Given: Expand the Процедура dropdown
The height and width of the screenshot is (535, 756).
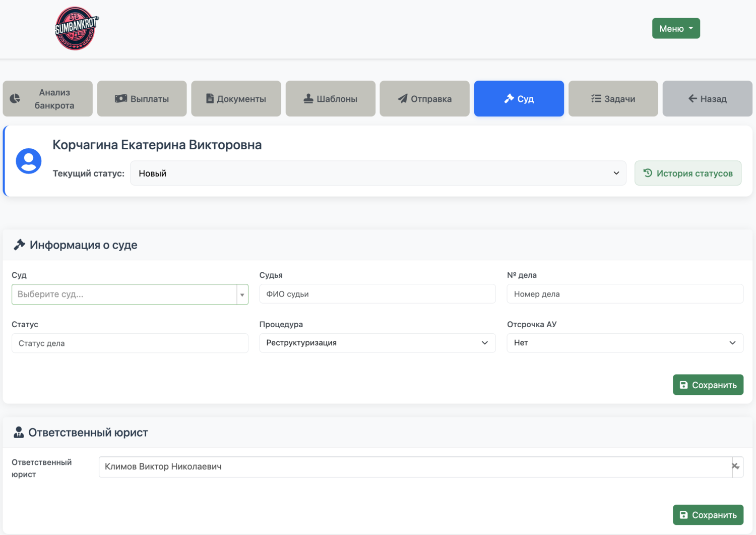Looking at the screenshot, I should point(377,343).
